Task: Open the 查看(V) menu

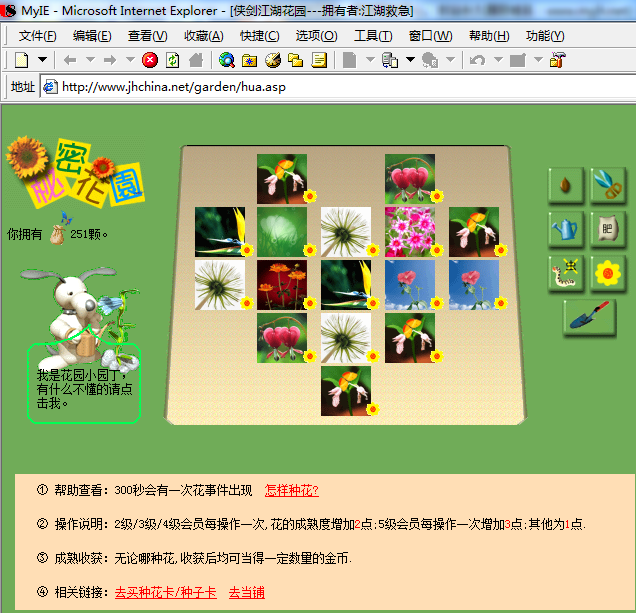Action: [x=148, y=36]
